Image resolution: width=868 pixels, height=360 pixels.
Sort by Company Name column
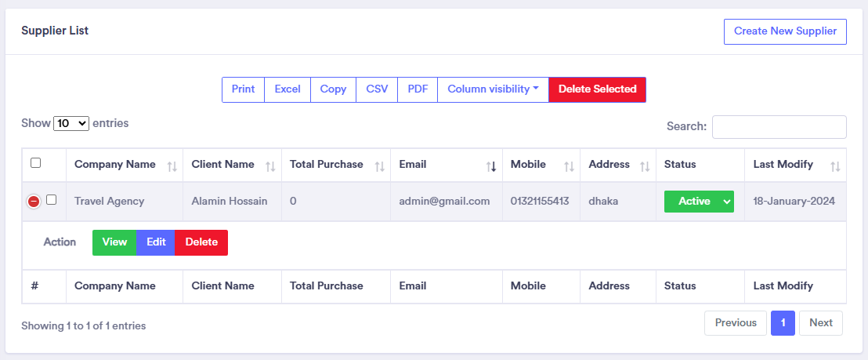tap(115, 165)
